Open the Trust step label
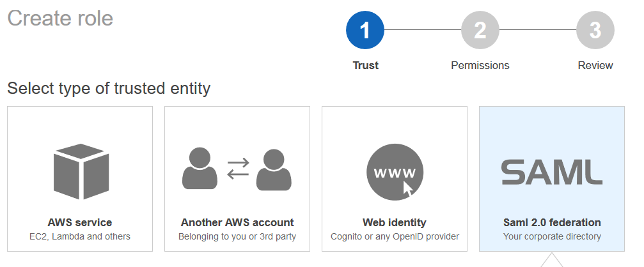 [365, 65]
